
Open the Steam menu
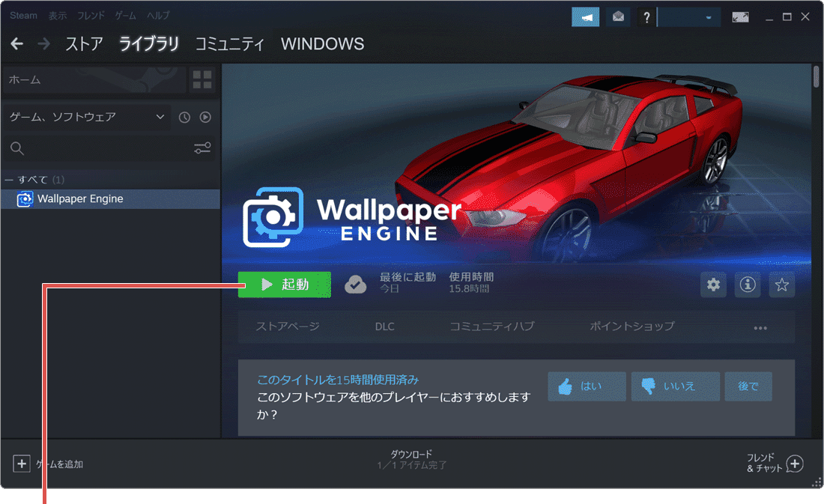click(x=24, y=16)
